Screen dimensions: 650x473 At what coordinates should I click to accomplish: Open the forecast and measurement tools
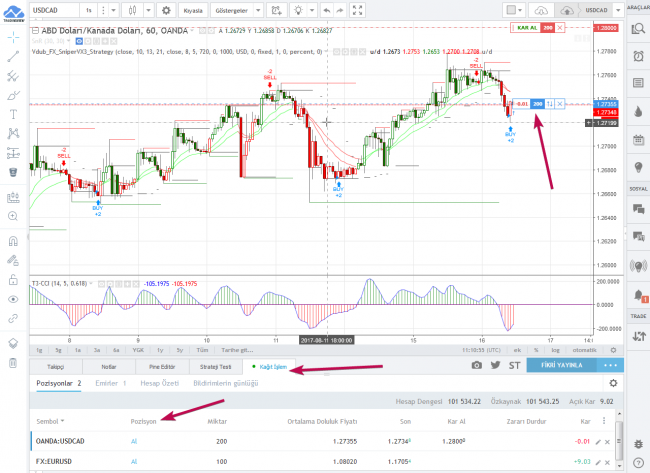tap(13, 153)
